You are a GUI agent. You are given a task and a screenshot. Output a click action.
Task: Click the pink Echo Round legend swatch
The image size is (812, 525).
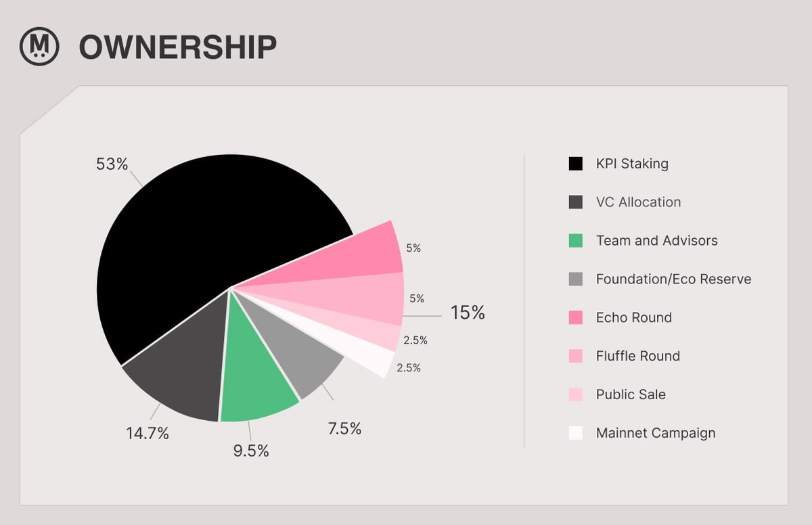[576, 318]
